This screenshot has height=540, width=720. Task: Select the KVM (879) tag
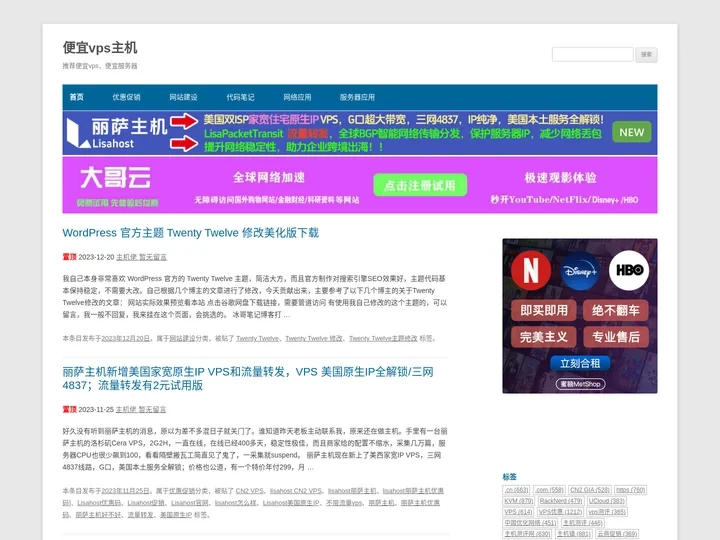(x=519, y=501)
